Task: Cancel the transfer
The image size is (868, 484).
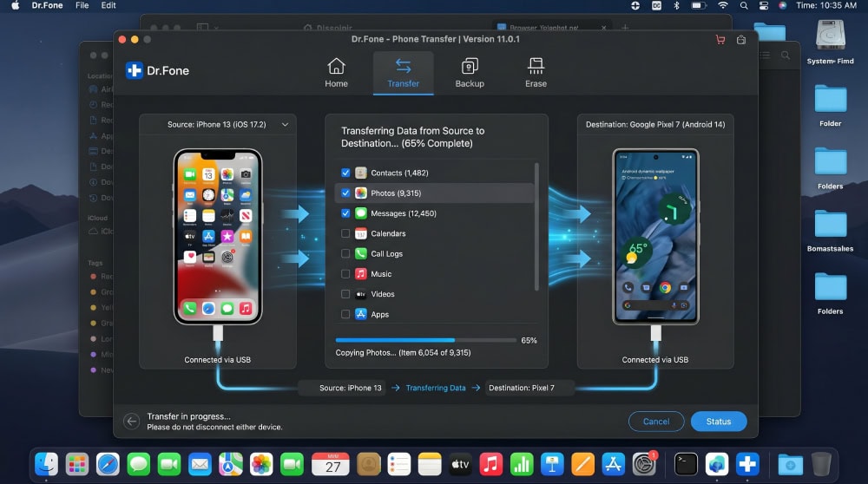Action: pyautogui.click(x=656, y=422)
